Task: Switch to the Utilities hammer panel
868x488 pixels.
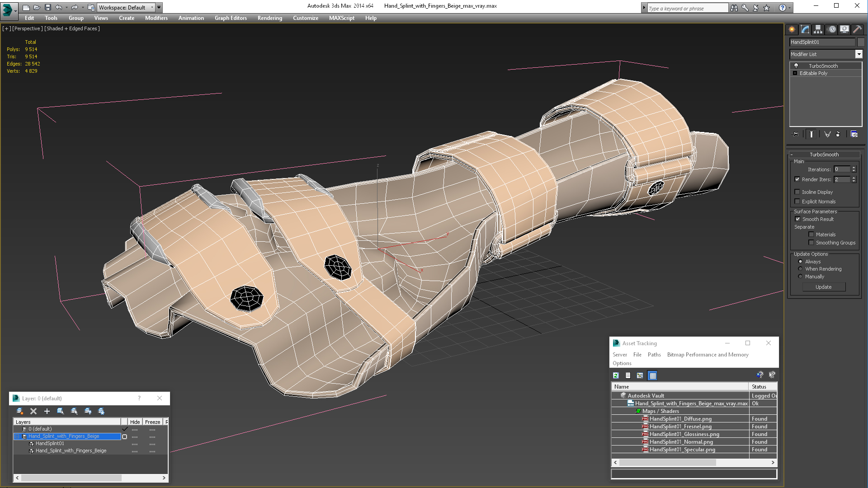Action: click(857, 29)
